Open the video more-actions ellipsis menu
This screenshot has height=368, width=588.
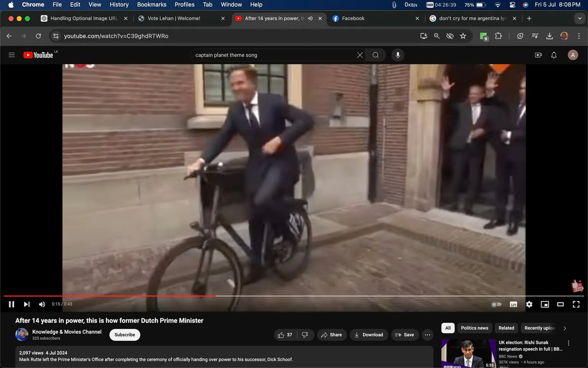tap(427, 335)
